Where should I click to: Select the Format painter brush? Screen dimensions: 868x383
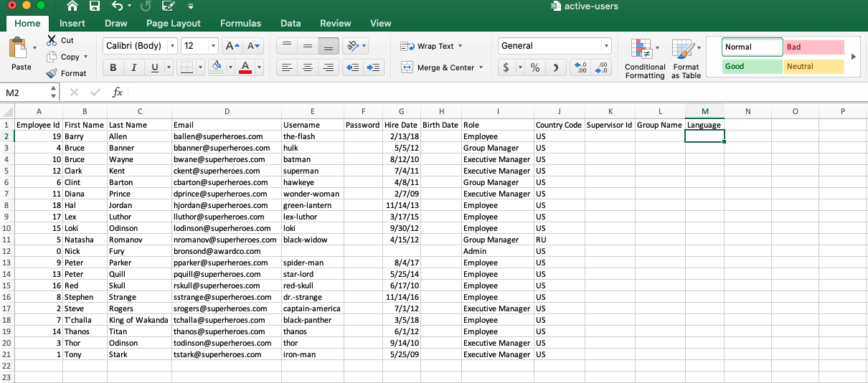pos(52,73)
